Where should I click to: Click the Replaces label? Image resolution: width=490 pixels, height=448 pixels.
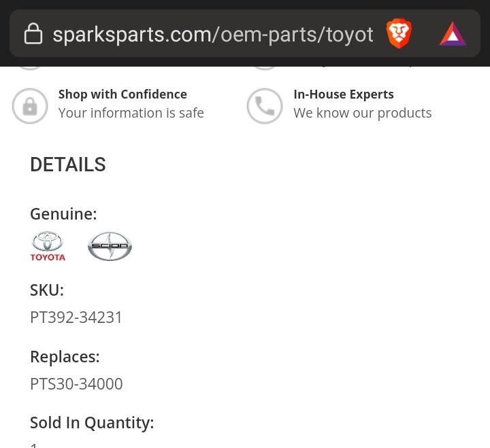[65, 356]
